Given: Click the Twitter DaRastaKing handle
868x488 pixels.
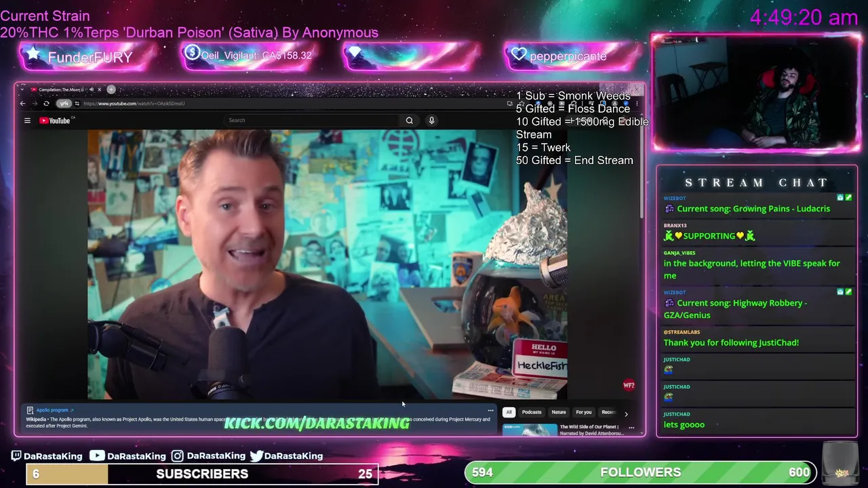Looking at the screenshot, I should 286,456.
